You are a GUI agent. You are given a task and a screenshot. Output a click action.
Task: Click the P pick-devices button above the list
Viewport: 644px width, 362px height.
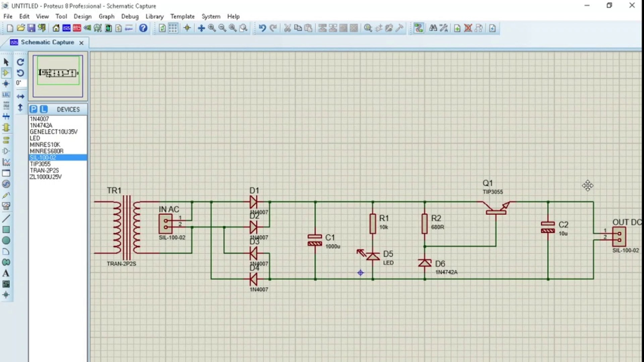click(x=34, y=109)
